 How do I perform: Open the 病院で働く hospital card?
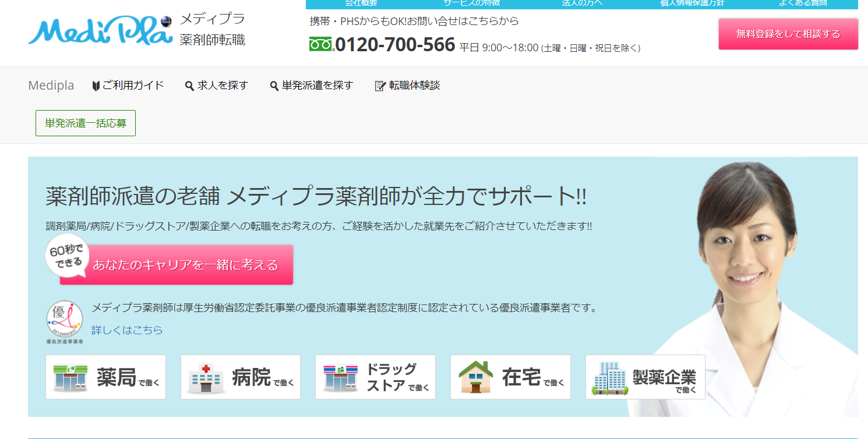241,377
